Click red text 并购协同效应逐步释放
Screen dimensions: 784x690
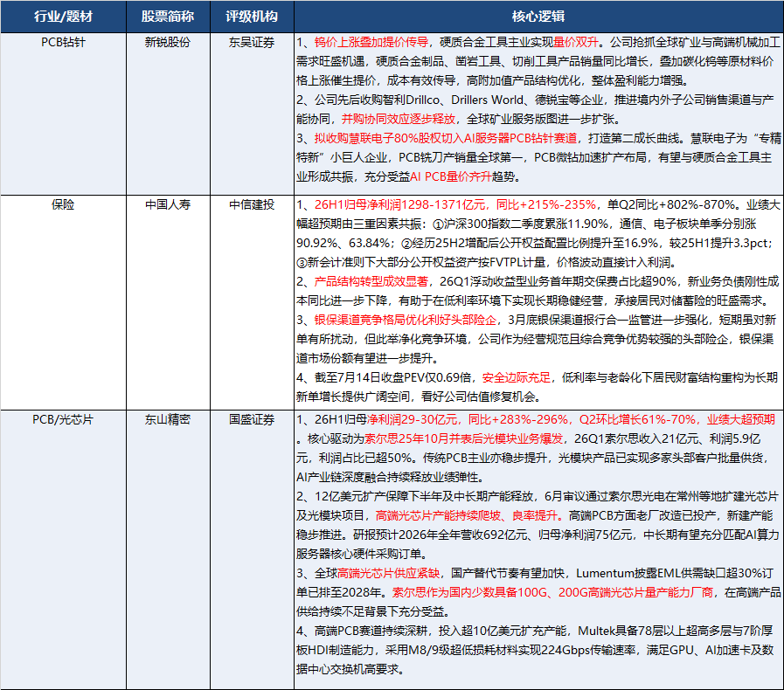(x=399, y=119)
